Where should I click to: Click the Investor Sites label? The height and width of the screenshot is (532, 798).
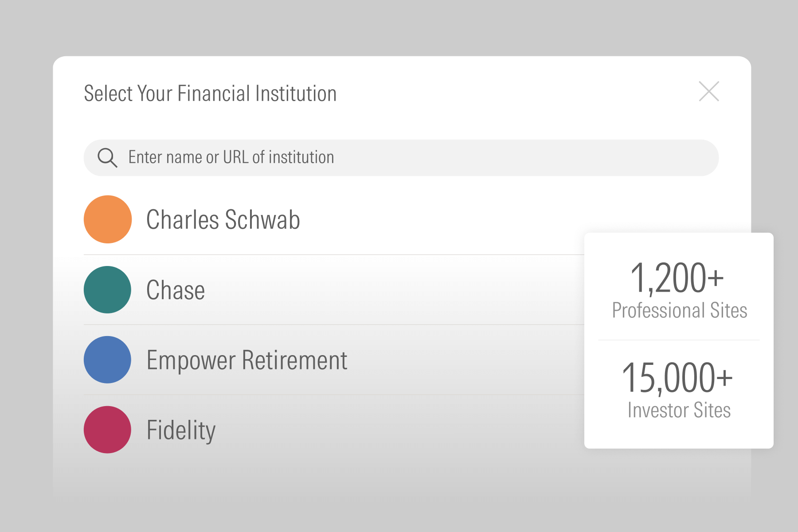(x=679, y=410)
